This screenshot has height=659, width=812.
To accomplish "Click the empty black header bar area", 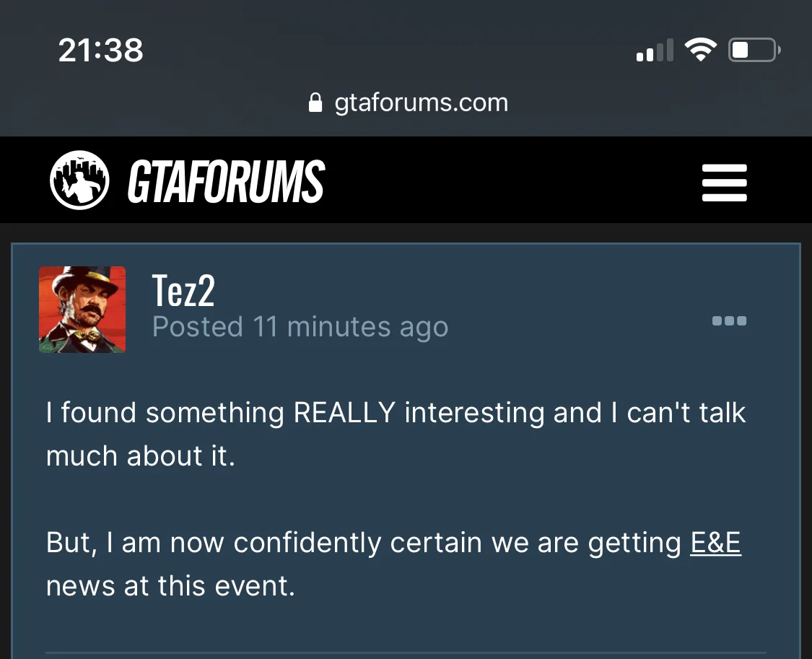I will (505, 180).
